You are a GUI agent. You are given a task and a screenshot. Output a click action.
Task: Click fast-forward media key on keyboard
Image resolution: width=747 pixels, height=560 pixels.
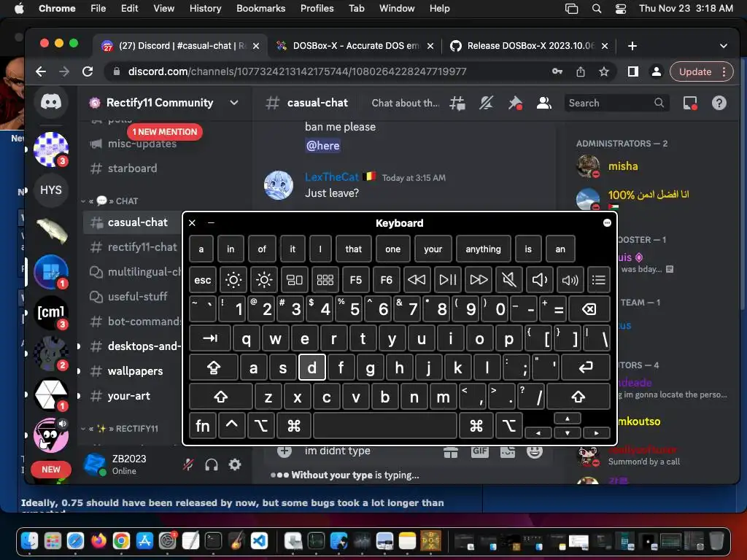[479, 279]
